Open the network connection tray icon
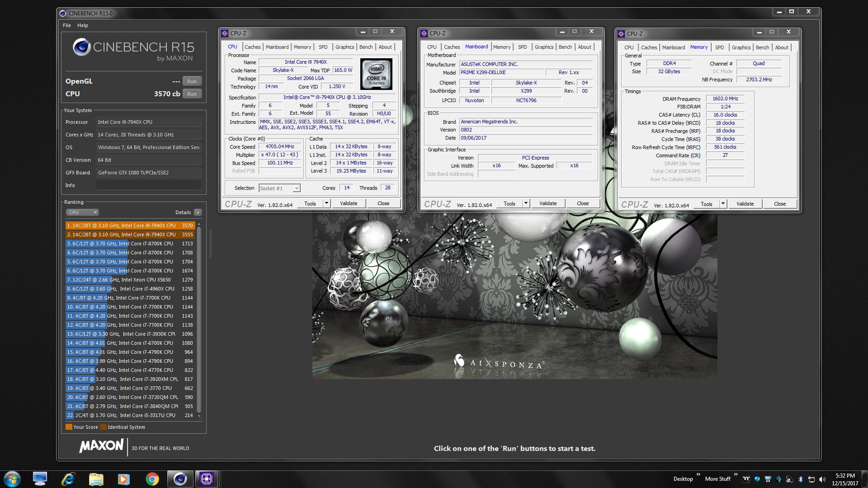 (x=811, y=479)
